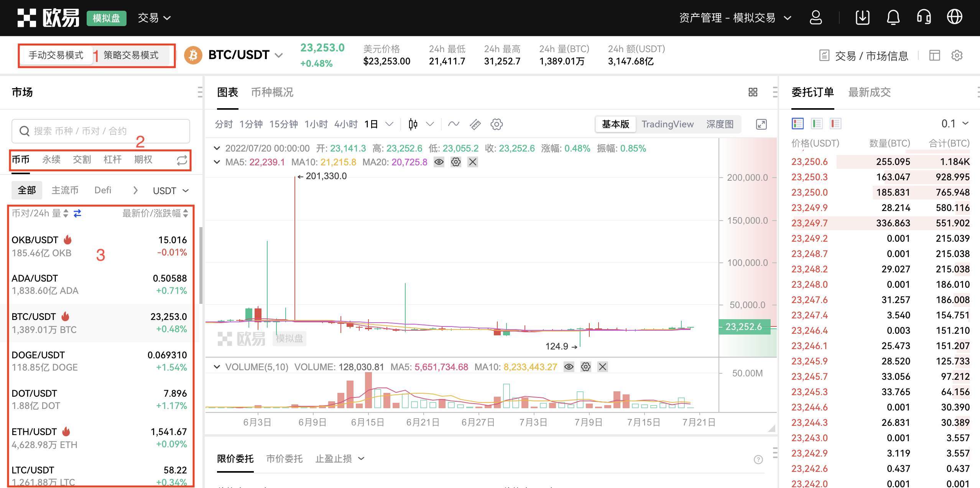Click the OKX logo in the header
980x488 pixels.
48,18
